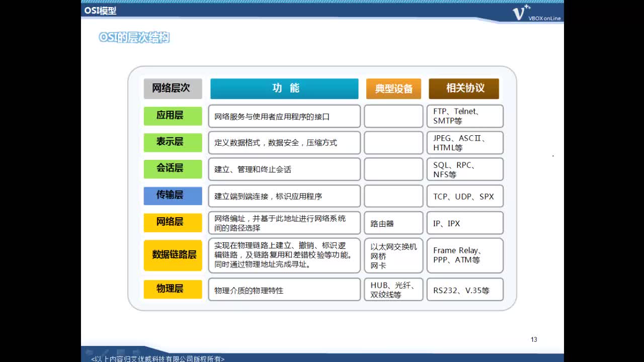Select the 物理层 layer label
The image size is (644, 362).
click(173, 289)
